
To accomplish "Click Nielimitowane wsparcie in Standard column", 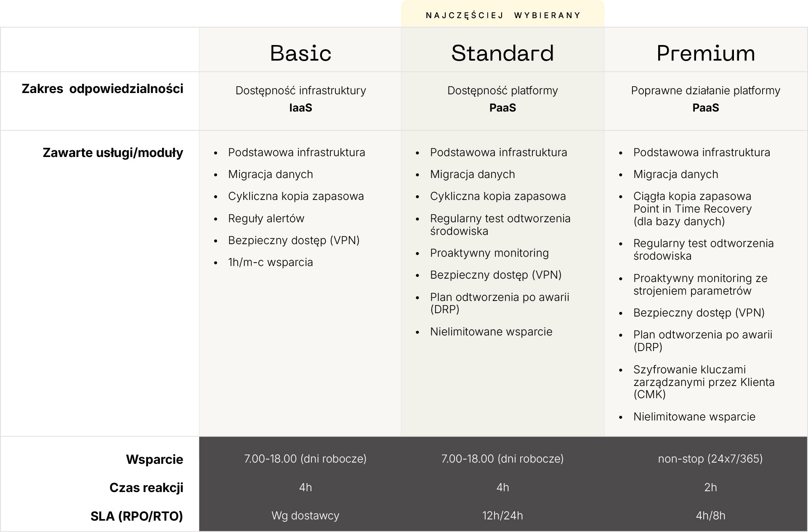I will point(491,332).
